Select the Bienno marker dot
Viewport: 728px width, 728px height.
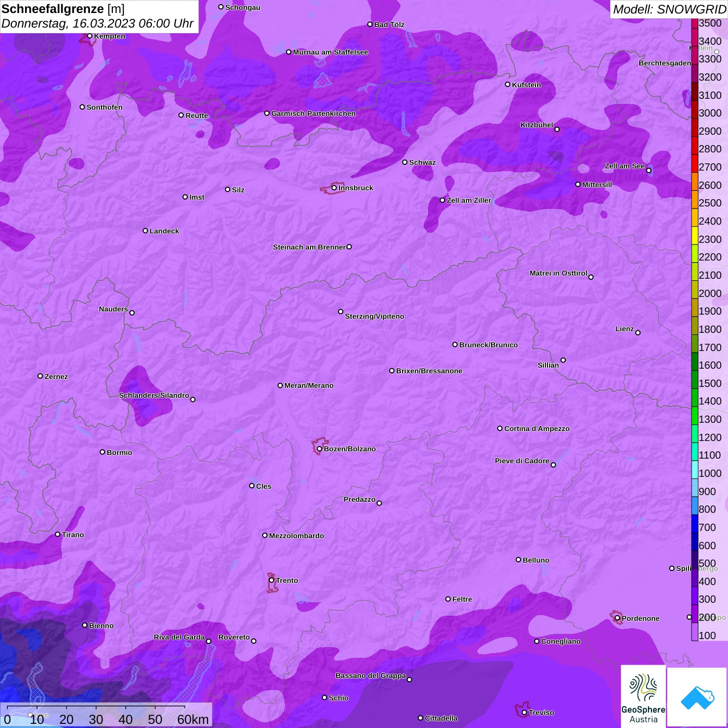tap(85, 625)
